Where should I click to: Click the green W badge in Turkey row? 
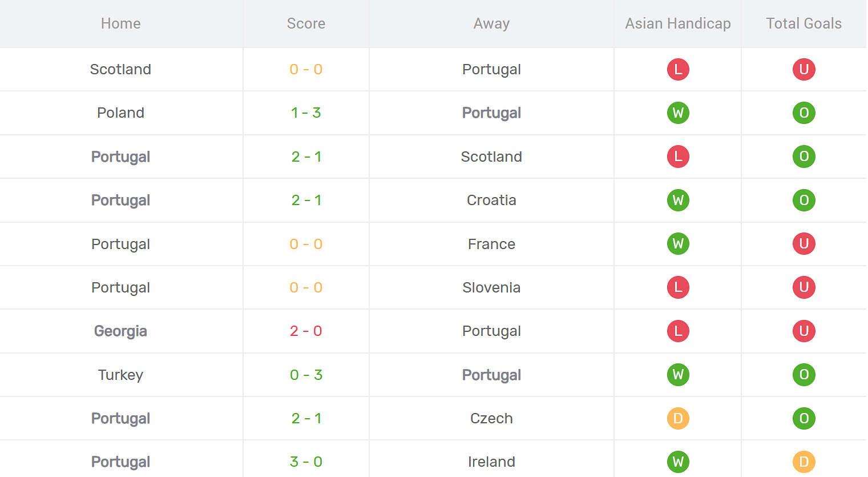pyautogui.click(x=678, y=375)
